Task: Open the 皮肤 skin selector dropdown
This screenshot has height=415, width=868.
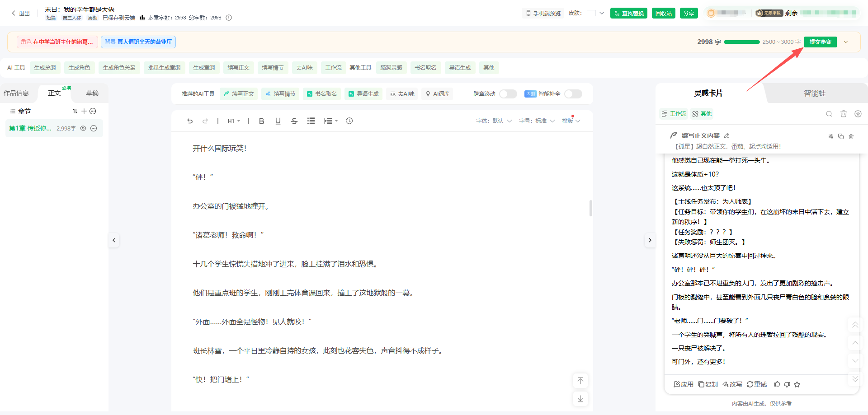Action: [x=595, y=13]
